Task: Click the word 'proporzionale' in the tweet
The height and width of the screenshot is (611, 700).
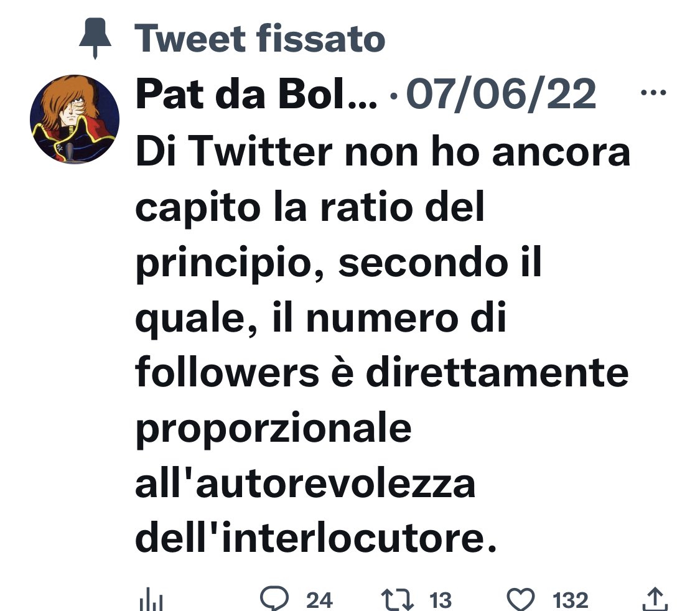Action: point(273,429)
